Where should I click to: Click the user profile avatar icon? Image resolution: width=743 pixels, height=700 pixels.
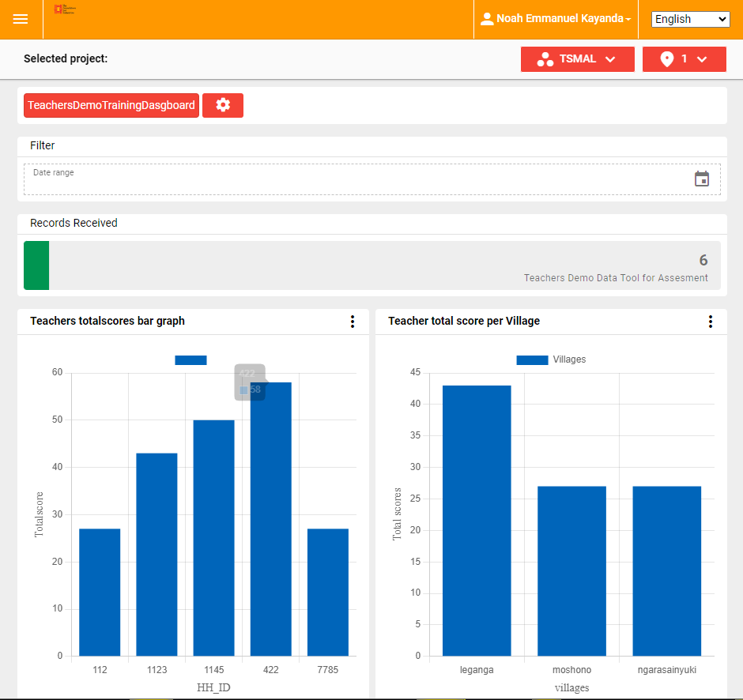point(487,19)
